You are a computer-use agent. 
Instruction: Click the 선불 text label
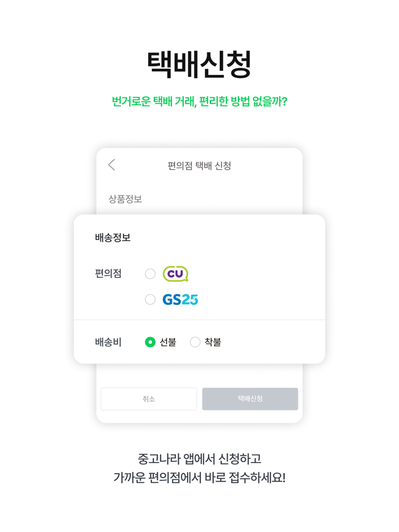pos(168,342)
